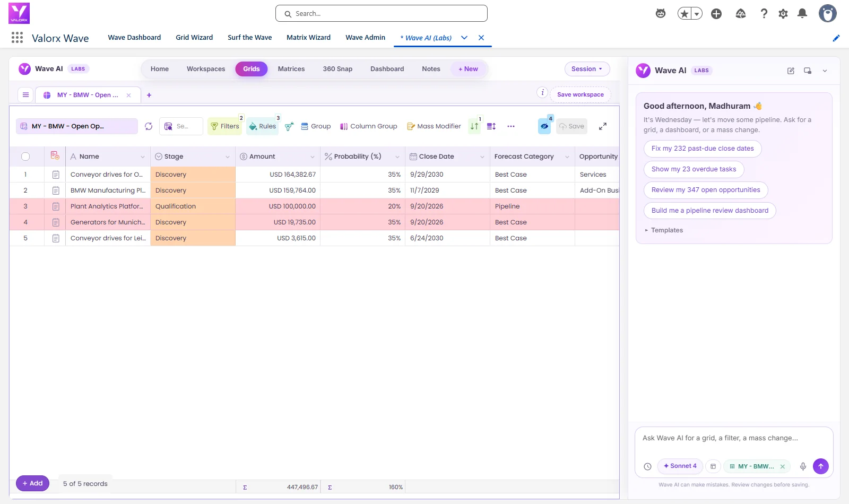Viewport: 849px width, 504px height.
Task: Pop out the Wave AI chat panel
Action: coord(808,71)
